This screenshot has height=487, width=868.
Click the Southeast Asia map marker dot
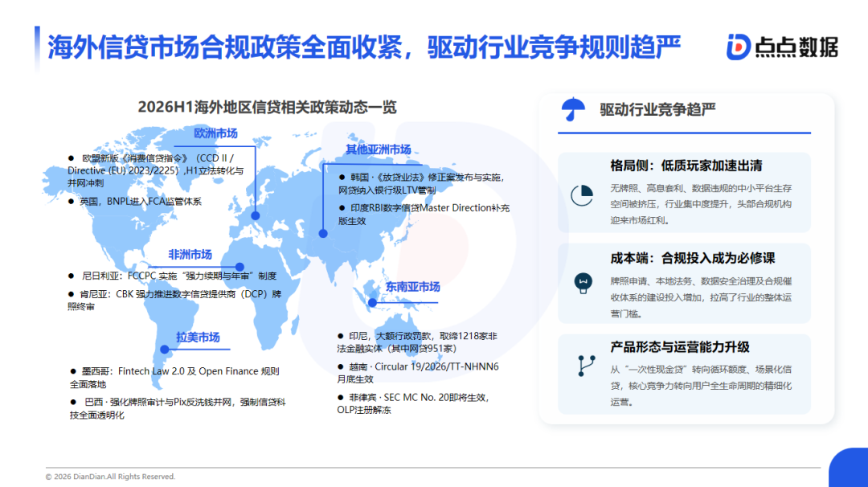[373, 303]
